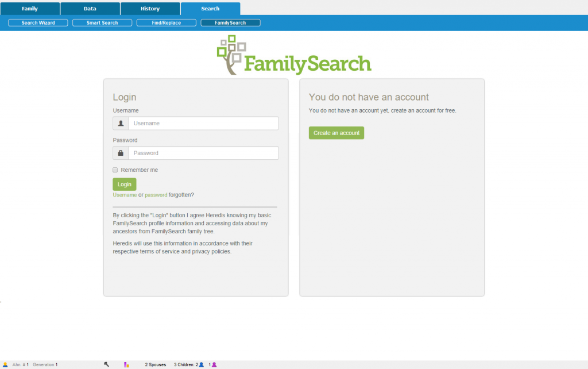
Task: Click the blue male icon next to Children count
Action: tap(201, 364)
